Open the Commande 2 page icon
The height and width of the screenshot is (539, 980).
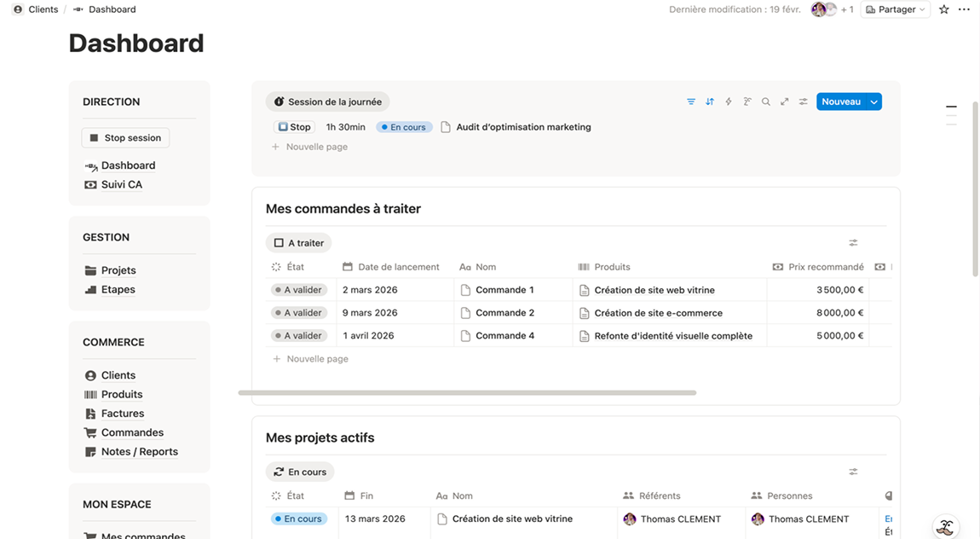[x=465, y=313]
